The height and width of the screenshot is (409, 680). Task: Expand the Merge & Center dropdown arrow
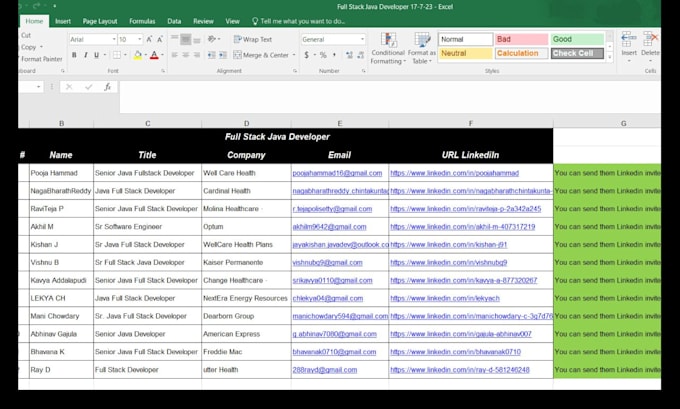point(292,55)
